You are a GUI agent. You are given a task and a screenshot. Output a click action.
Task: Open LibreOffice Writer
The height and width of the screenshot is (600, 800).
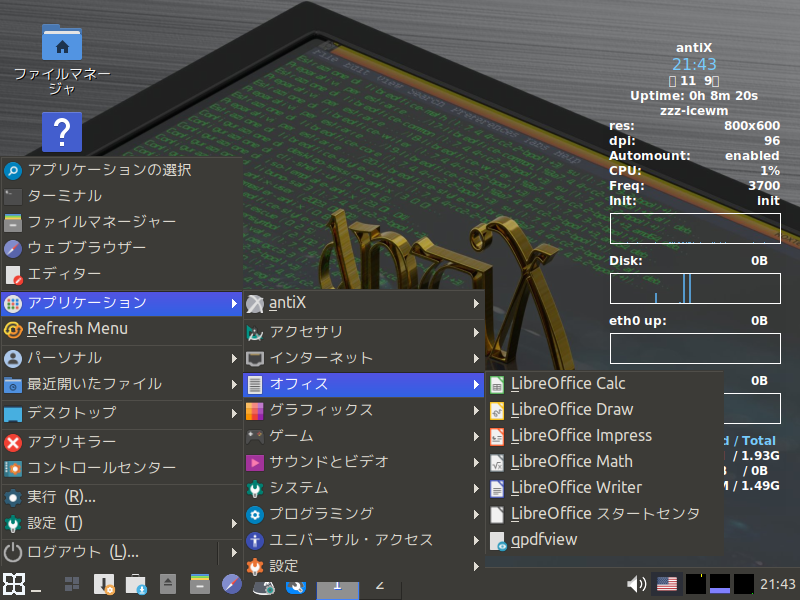(x=604, y=488)
